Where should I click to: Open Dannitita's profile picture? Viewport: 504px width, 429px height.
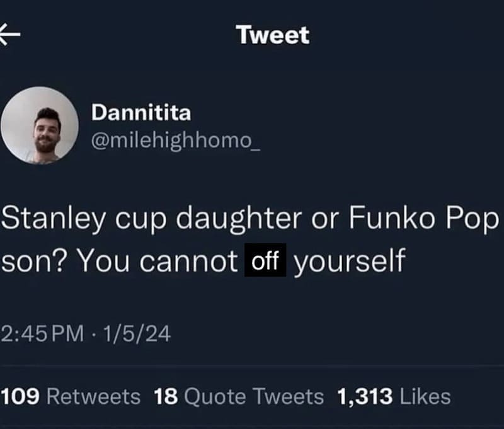39,126
